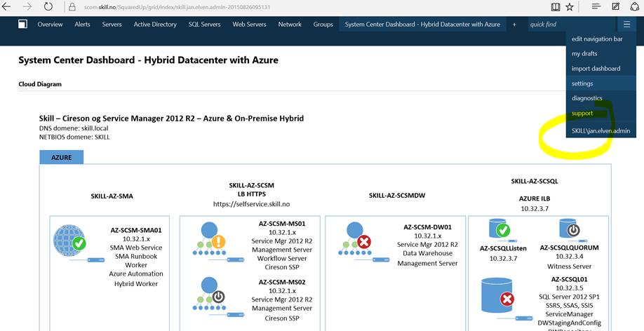Select AZ-SCSQLListen healthy database icon

click(x=499, y=229)
